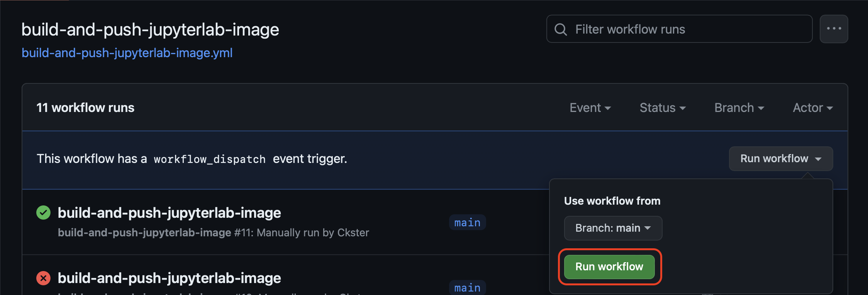
Task: Open workflow run #11 details
Action: 169,212
